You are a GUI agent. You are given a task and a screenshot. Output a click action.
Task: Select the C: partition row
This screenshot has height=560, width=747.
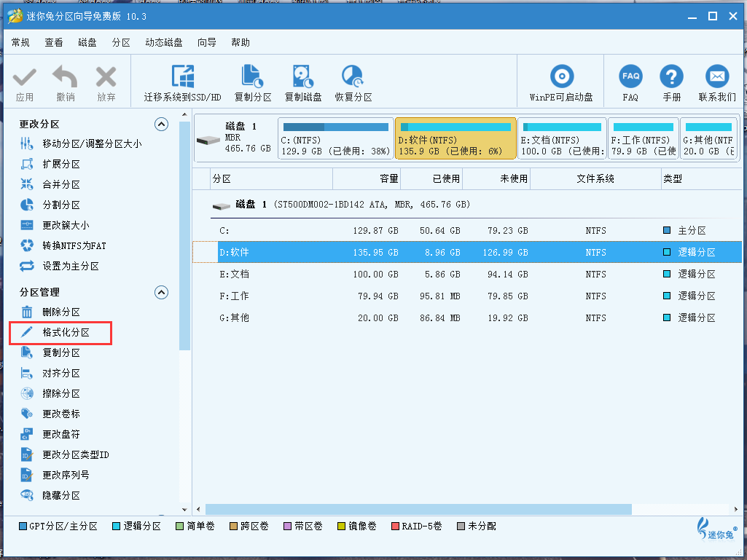pyautogui.click(x=467, y=230)
